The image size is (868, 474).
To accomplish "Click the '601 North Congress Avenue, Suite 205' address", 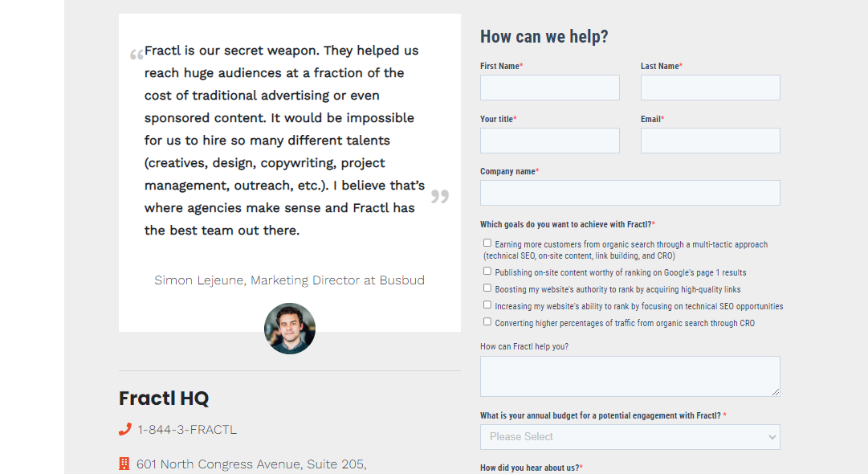I will point(251,464).
